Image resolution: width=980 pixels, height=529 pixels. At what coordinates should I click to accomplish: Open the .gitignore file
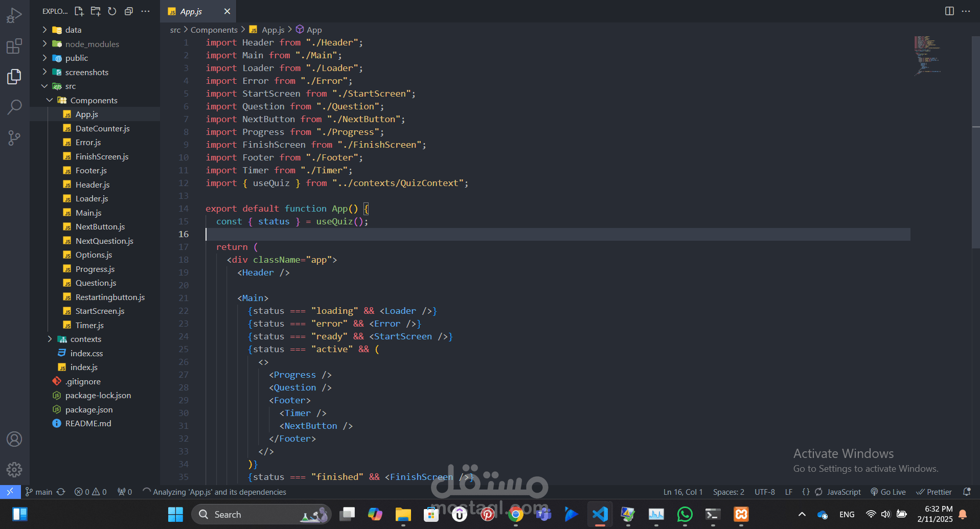(x=83, y=381)
